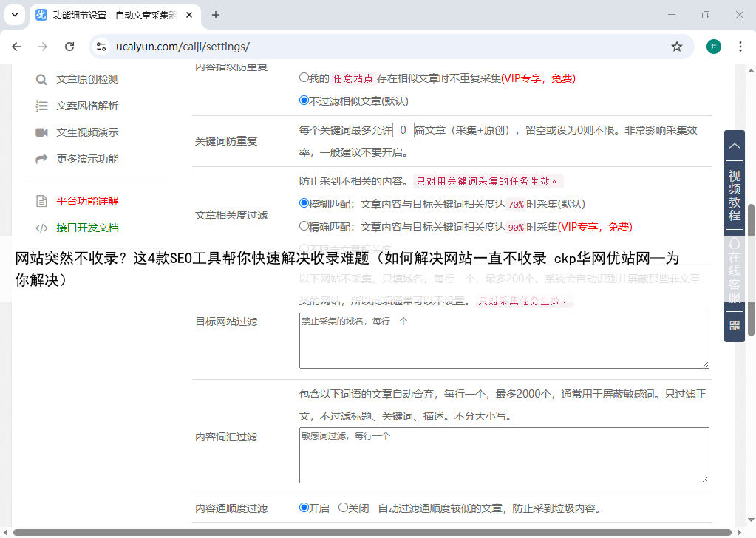Click the share arrow icon beside 更多演示功能

pyautogui.click(x=41, y=159)
